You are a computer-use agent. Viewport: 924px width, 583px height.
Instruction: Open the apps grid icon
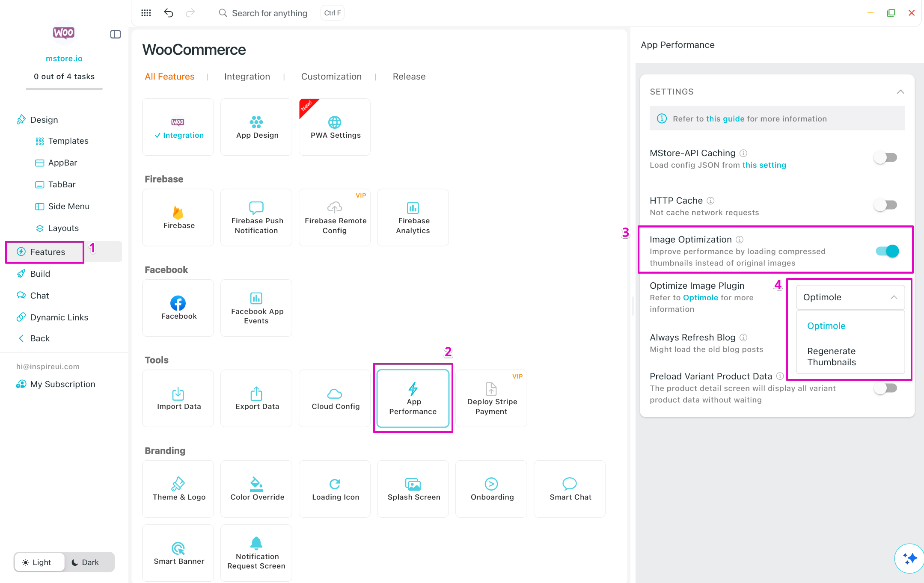pyautogui.click(x=146, y=13)
